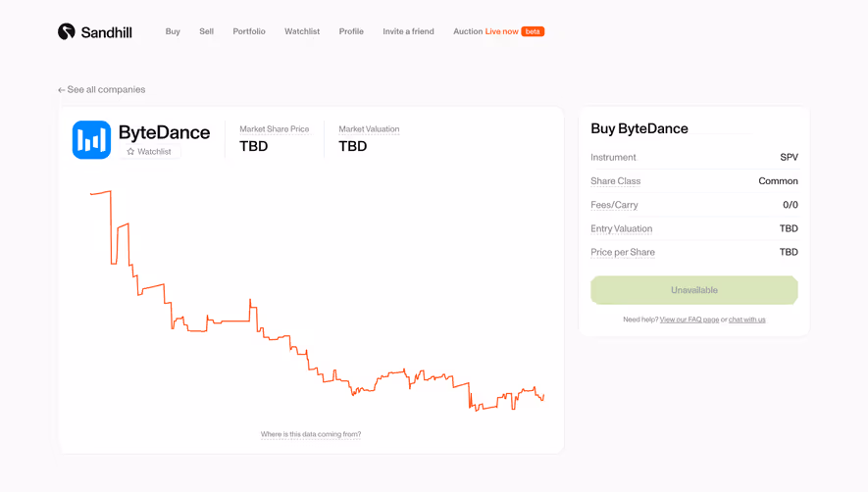Click the Unavailable buy button
Viewport: 868px width, 492px height.
694,290
